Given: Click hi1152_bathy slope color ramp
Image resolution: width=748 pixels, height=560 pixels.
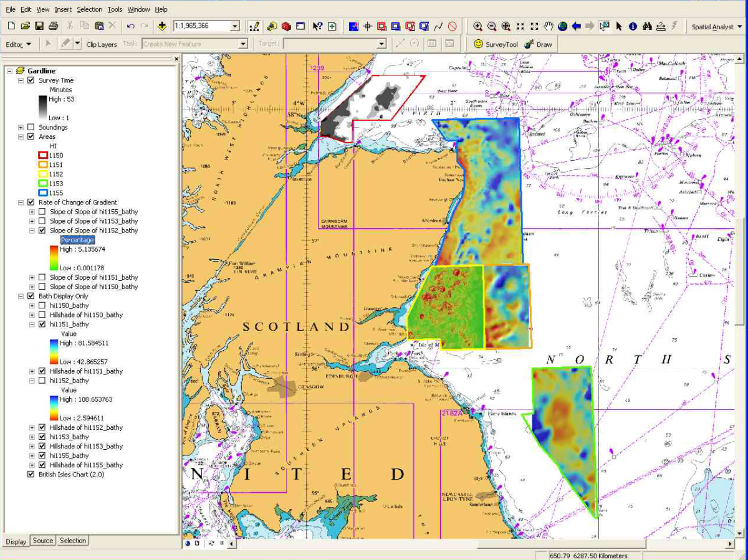Looking at the screenshot, I should 54,259.
